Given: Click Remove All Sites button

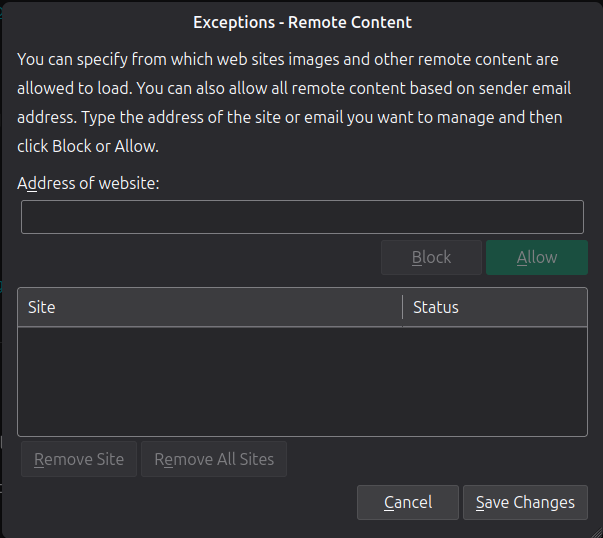Looking at the screenshot, I should pos(214,459).
